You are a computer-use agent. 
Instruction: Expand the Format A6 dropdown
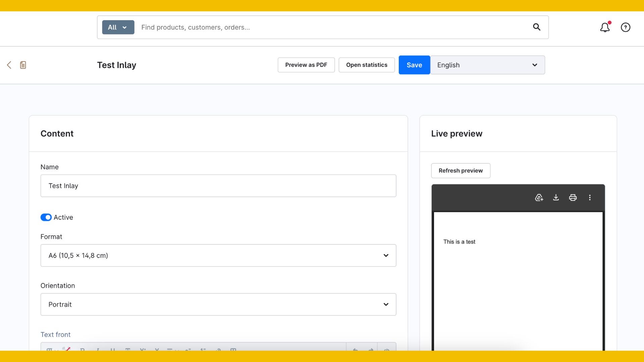pos(218,256)
